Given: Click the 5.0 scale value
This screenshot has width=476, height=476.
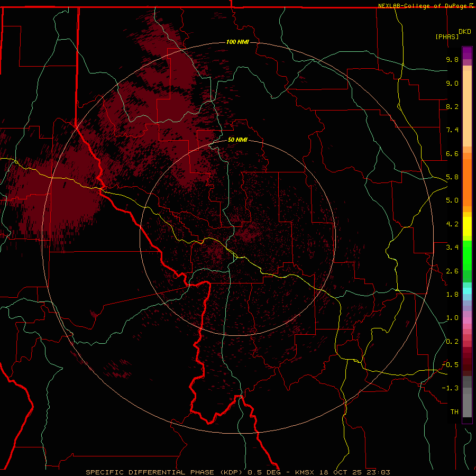Looking at the screenshot, I should click(452, 200).
